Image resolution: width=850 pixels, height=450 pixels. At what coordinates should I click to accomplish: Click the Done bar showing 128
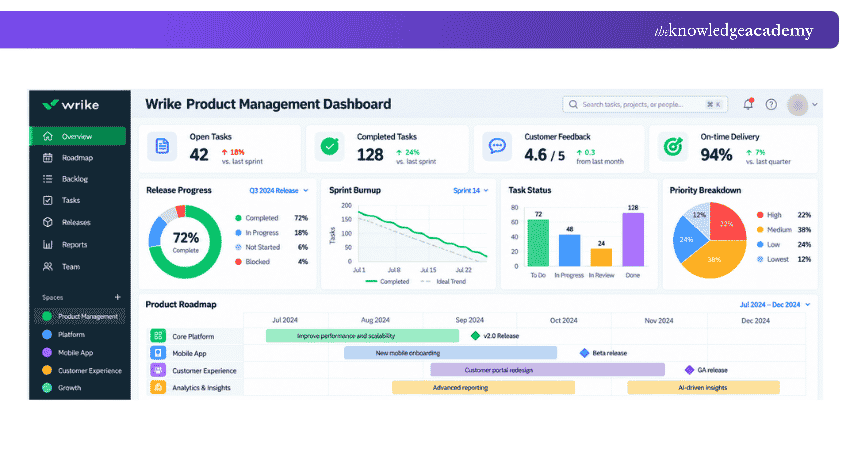633,240
